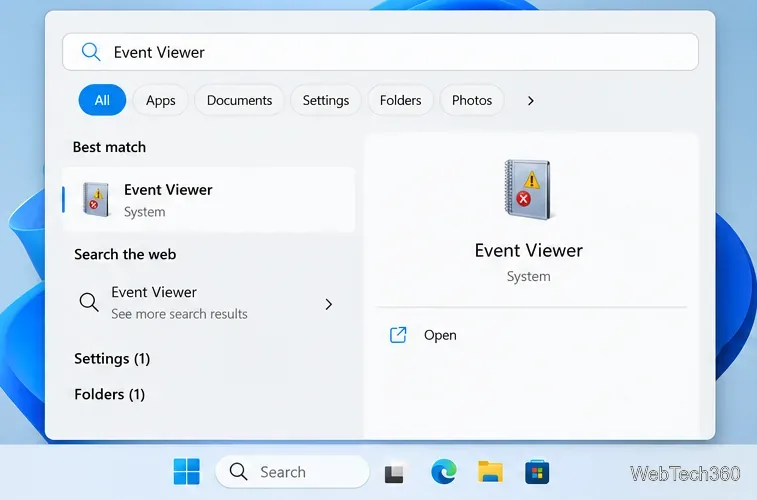Click the "System" label under preview title
This screenshot has height=500, width=757.
(529, 277)
